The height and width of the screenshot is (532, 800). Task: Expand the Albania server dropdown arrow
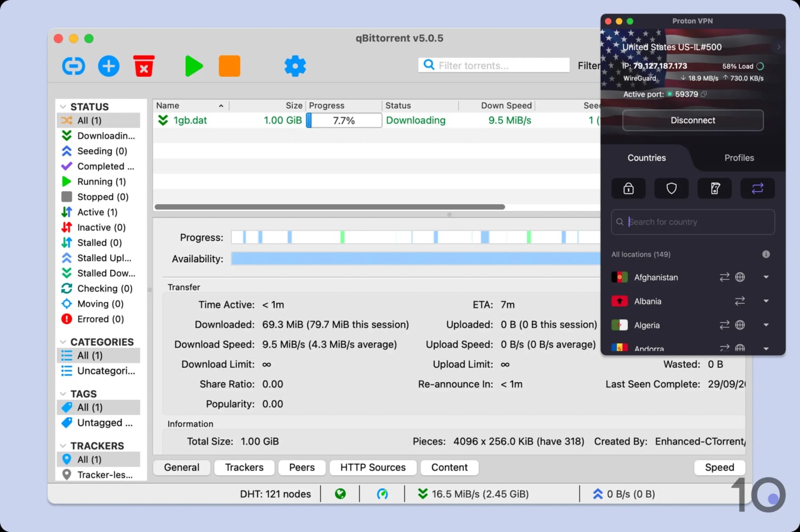pyautogui.click(x=766, y=301)
